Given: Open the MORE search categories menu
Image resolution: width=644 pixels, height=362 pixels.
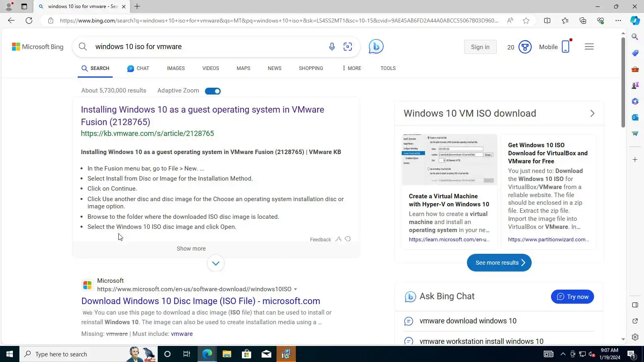Looking at the screenshot, I should 352,68.
